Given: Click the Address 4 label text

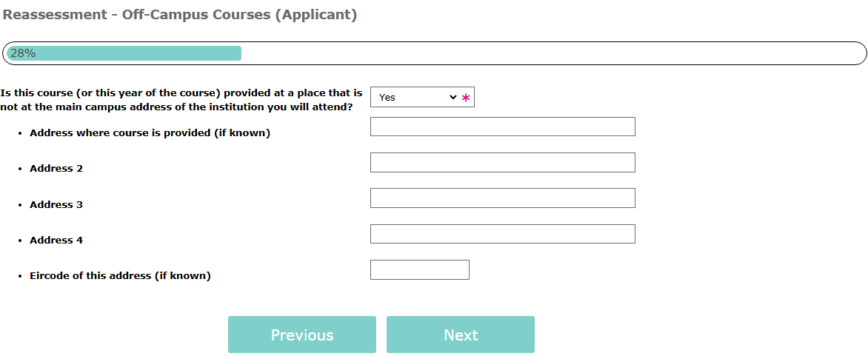Looking at the screenshot, I should [56, 240].
